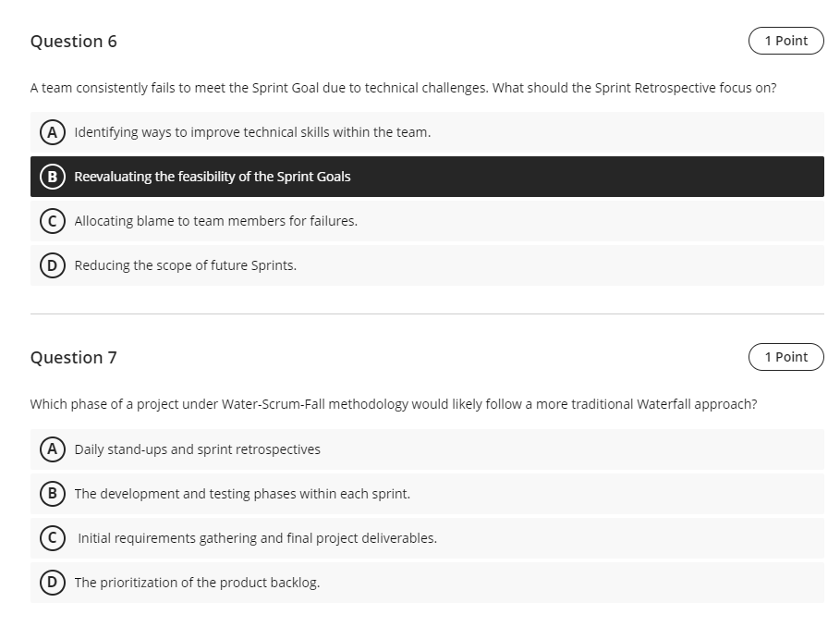Viewport: 840px width, 627px height.
Task: Click the Question 7 prompt text
Action: click(x=393, y=403)
